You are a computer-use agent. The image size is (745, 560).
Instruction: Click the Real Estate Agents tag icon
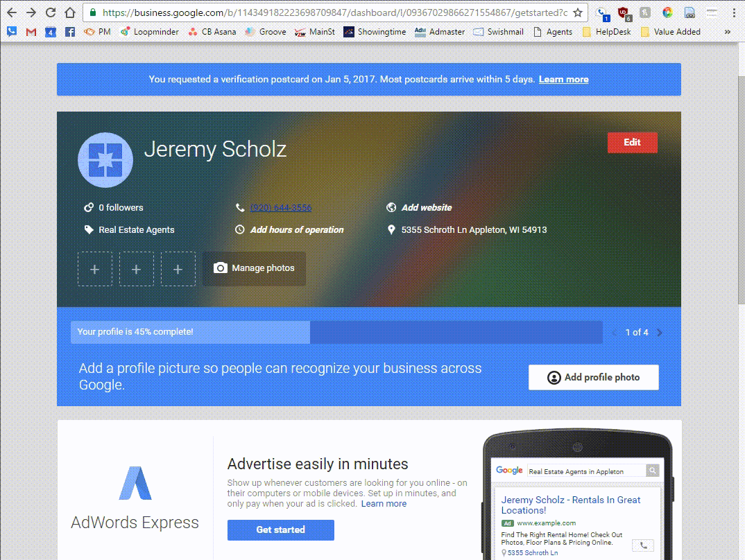click(88, 229)
